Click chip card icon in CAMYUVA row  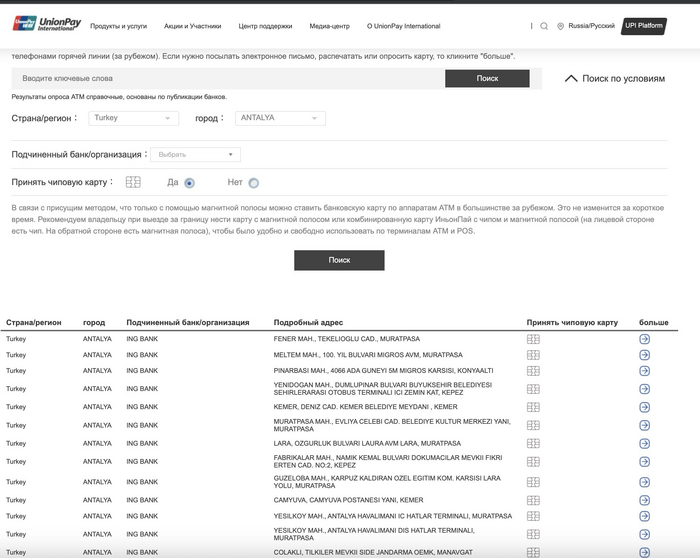click(533, 500)
